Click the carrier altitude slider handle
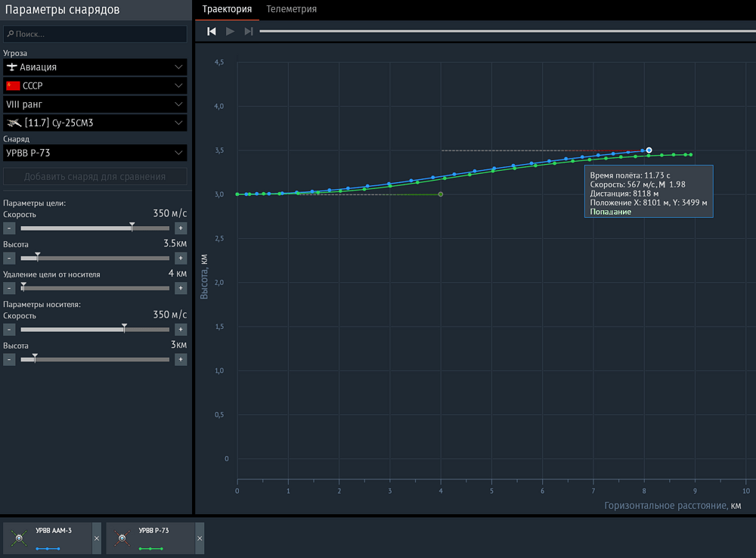756x558 pixels. tap(35, 358)
